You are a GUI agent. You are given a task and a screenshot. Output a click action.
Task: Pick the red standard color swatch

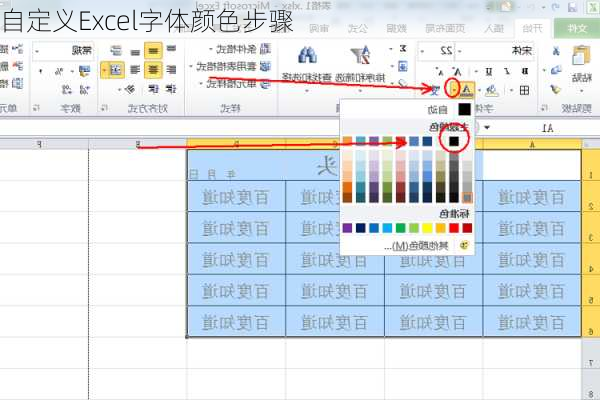[x=454, y=228]
